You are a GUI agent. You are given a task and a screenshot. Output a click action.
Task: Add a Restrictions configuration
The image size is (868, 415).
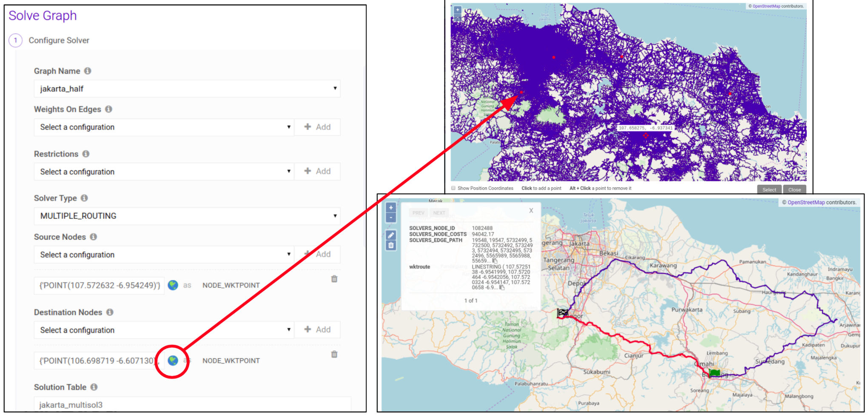coord(318,171)
